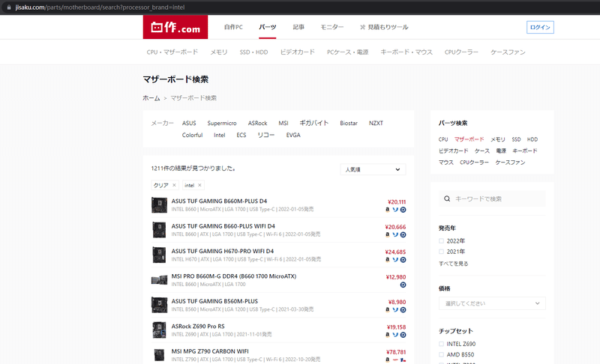Filter by maker EVGA

pyautogui.click(x=293, y=135)
